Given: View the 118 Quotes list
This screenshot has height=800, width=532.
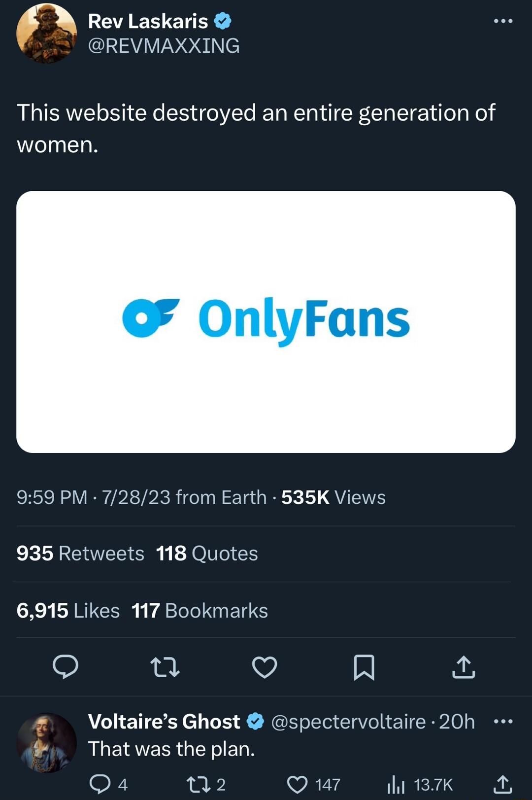Looking at the screenshot, I should [x=207, y=554].
